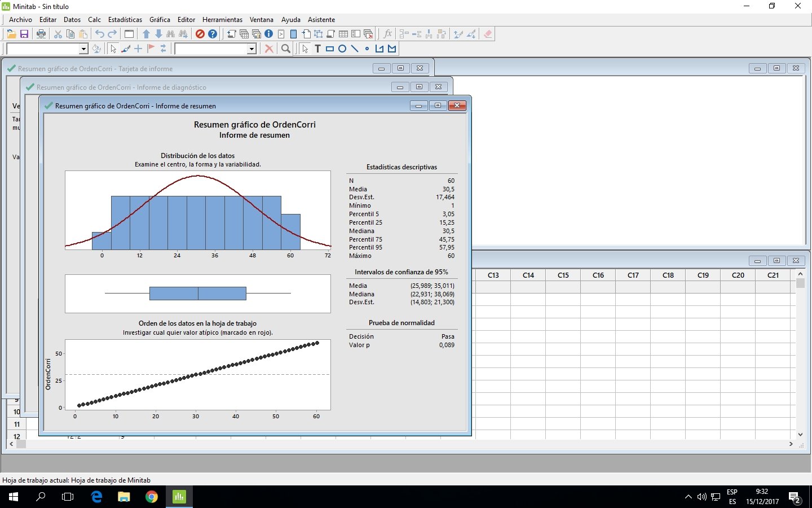Show the worksheet grid icon
Viewport: 812px width, 508px height.
(x=343, y=34)
